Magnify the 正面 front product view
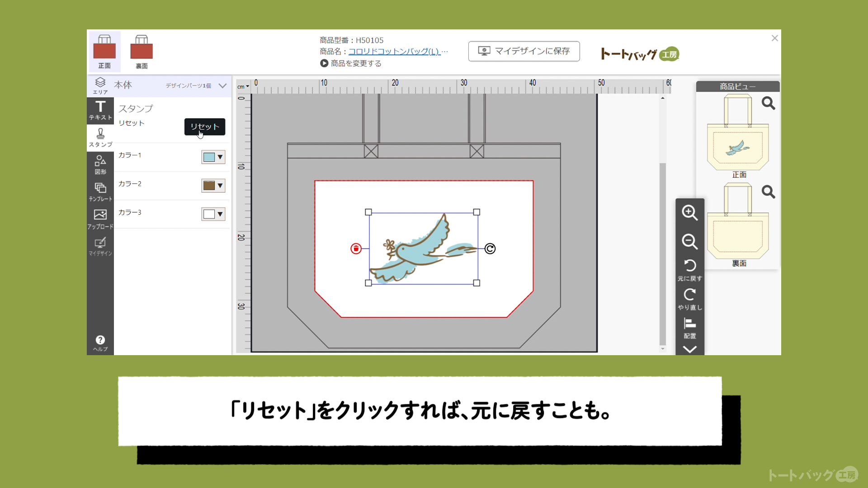The width and height of the screenshot is (868, 488). (x=768, y=103)
